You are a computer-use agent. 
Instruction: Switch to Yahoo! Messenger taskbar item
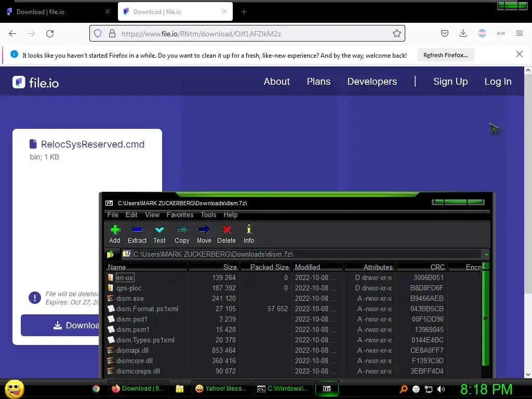pos(221,389)
